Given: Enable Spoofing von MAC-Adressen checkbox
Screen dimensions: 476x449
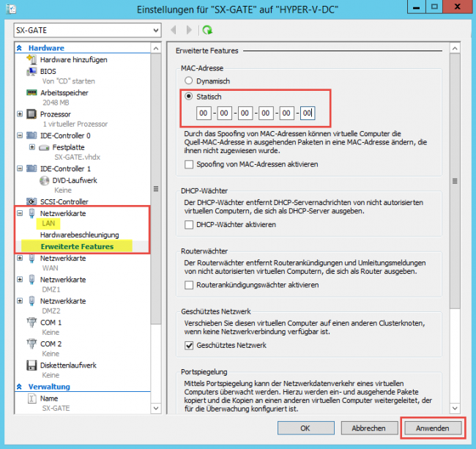Looking at the screenshot, I should click(190, 164).
